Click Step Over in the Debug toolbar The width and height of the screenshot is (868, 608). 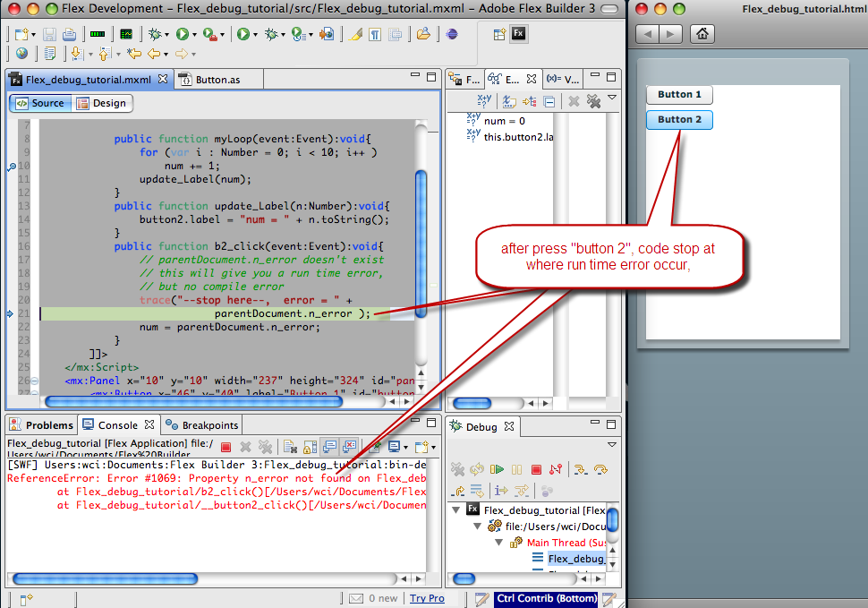tap(600, 469)
